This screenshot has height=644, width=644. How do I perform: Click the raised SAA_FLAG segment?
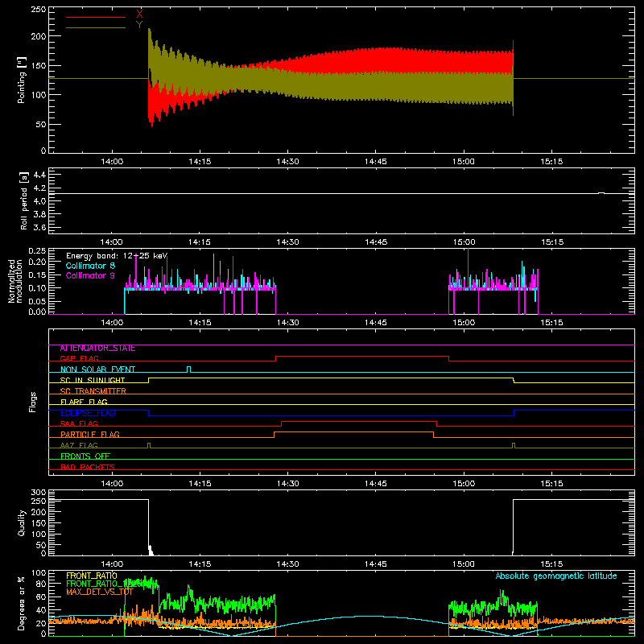pos(359,421)
